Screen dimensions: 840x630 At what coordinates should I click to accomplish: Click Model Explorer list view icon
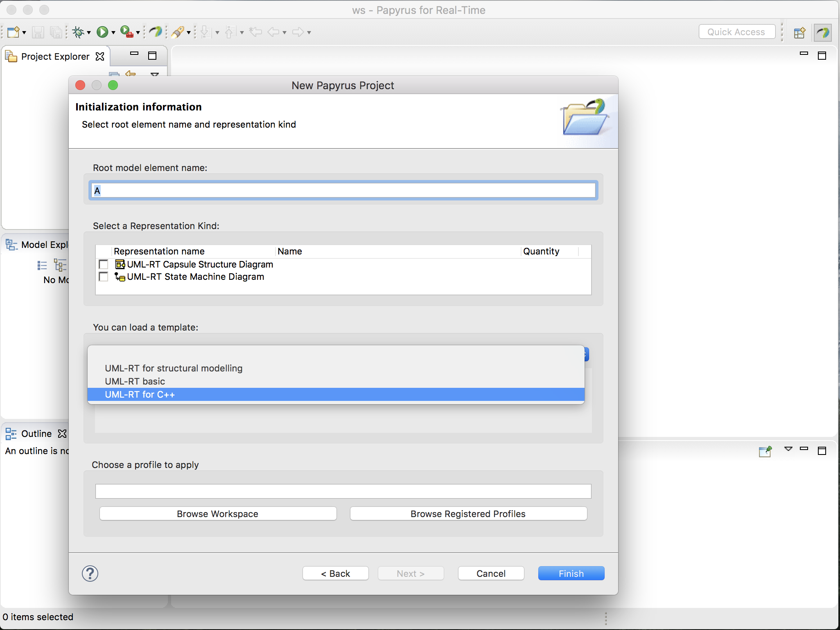42,265
